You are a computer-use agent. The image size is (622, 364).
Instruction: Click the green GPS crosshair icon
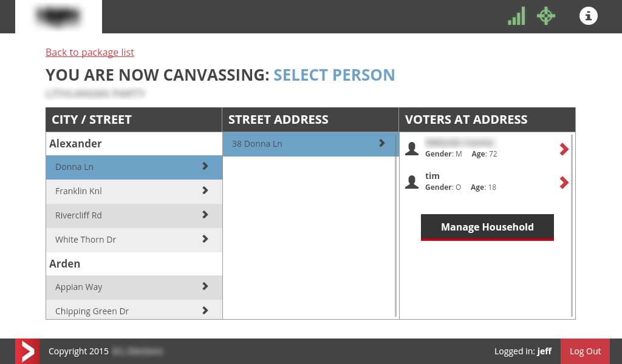coord(546,16)
